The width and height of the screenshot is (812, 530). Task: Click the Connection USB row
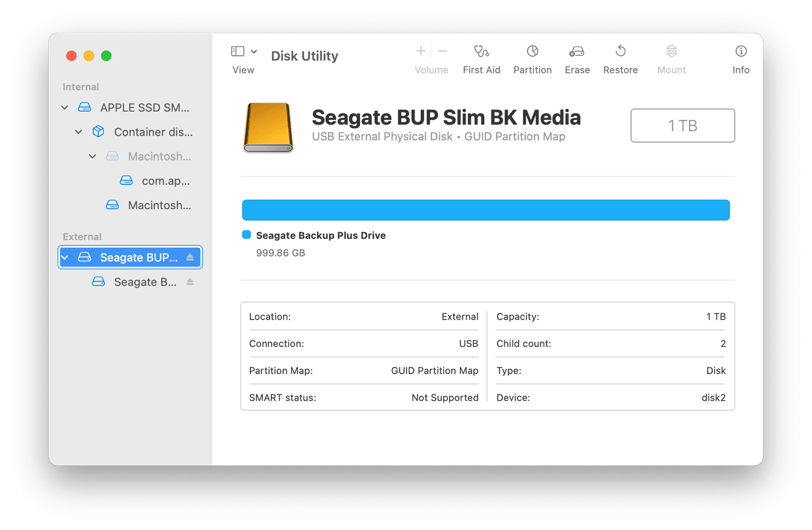click(x=364, y=344)
